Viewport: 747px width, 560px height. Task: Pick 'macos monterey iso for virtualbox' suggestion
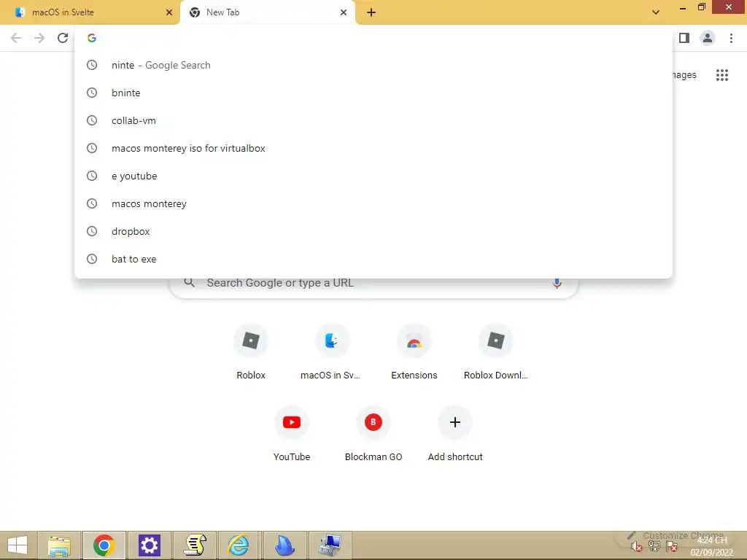click(373, 148)
